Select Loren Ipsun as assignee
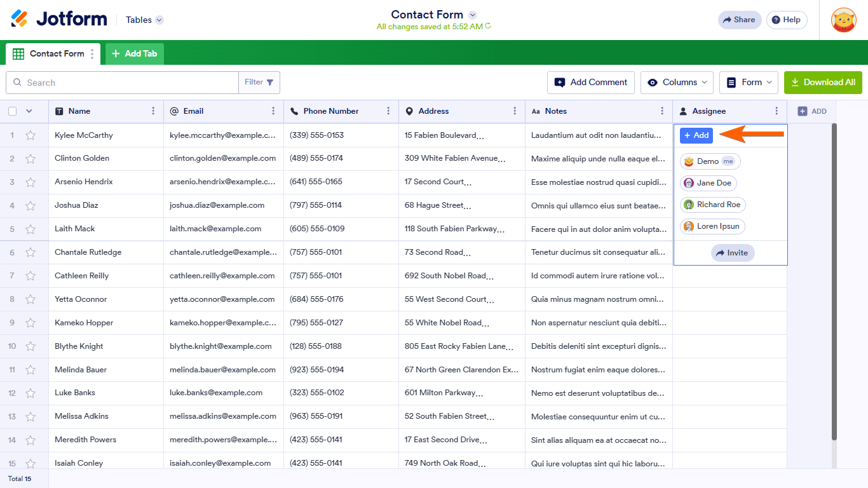This screenshot has height=488, width=868. tap(713, 226)
